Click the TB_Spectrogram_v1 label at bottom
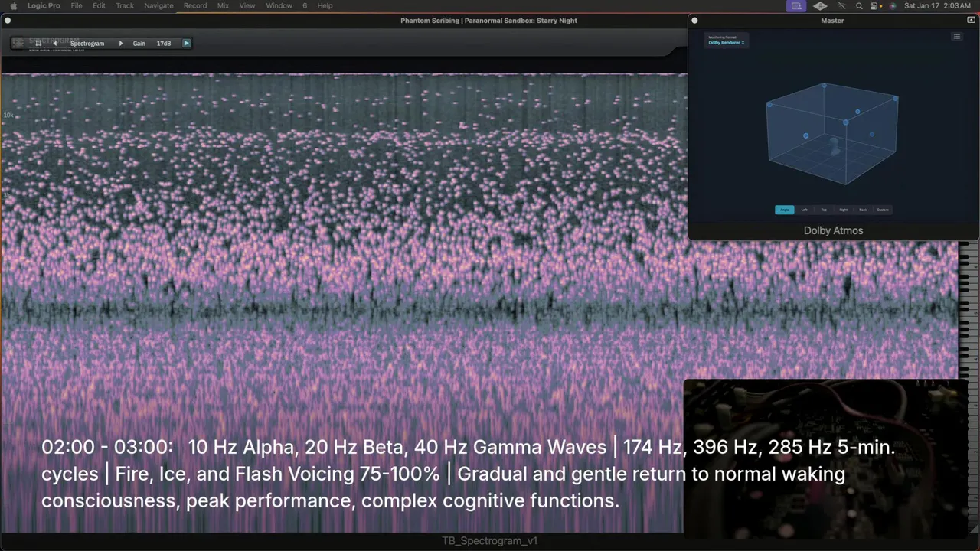This screenshot has height=551, width=980. [x=490, y=541]
